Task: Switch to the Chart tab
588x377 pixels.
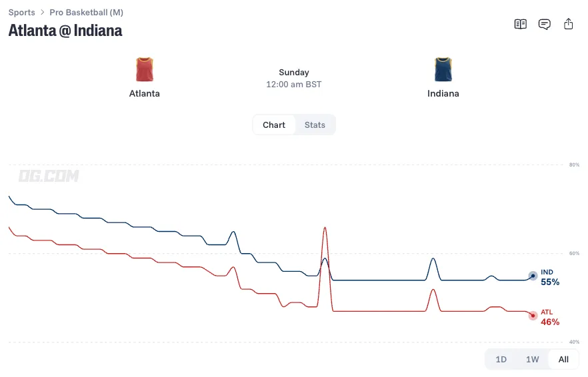Action: [x=274, y=125]
